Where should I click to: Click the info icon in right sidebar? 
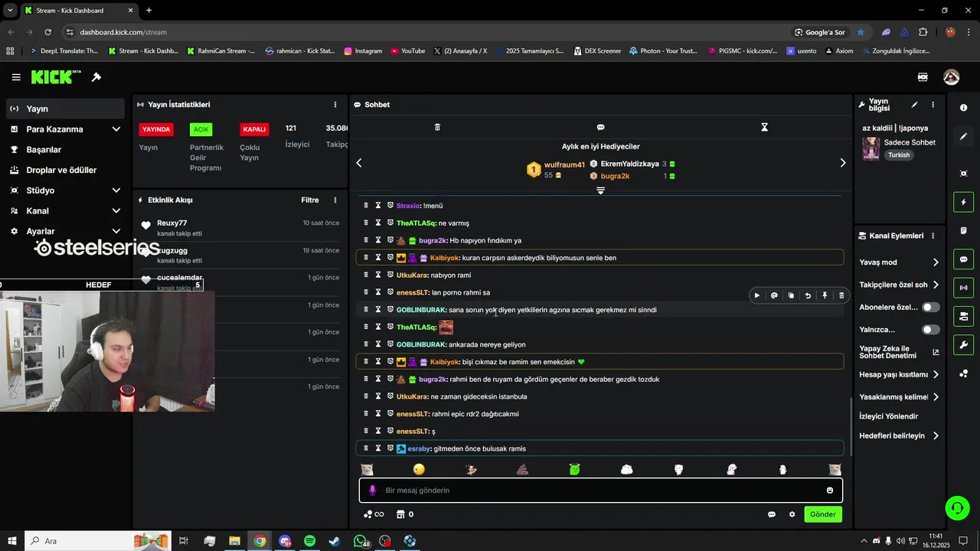963,108
